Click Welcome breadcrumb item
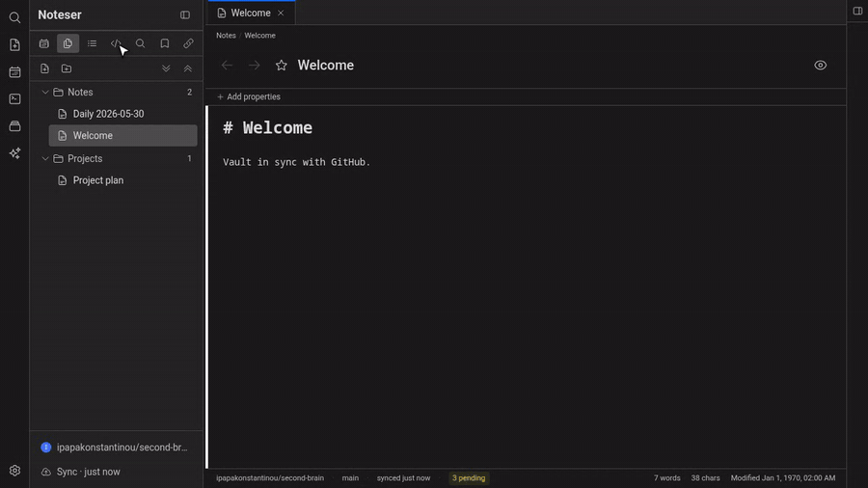This screenshot has width=868, height=488. 259,36
